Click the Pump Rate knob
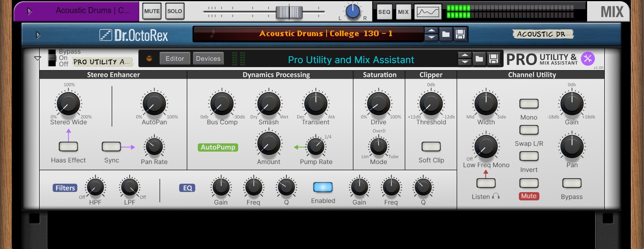644x249 pixels. (316, 146)
